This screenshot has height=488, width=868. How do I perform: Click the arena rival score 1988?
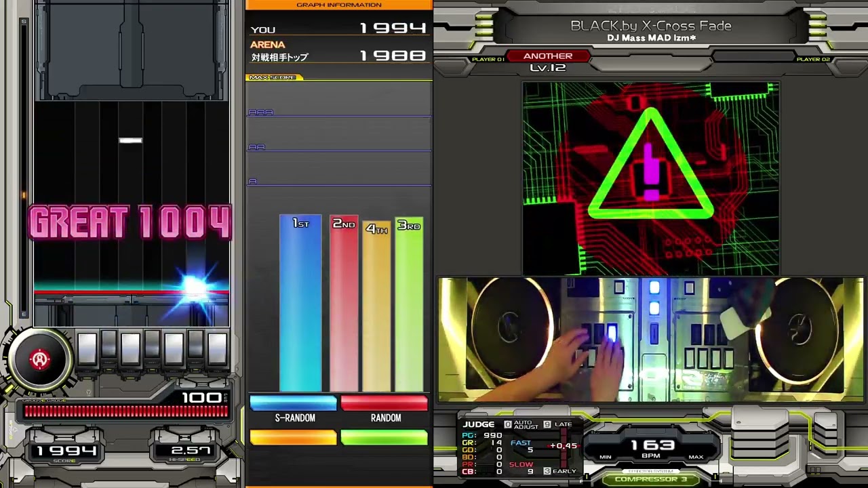click(393, 56)
